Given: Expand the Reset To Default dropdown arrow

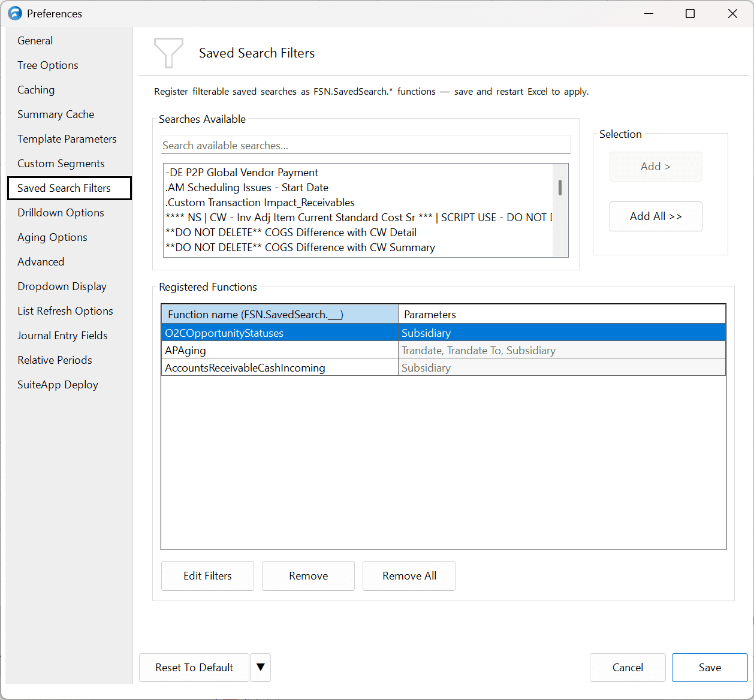Looking at the screenshot, I should pyautogui.click(x=260, y=668).
